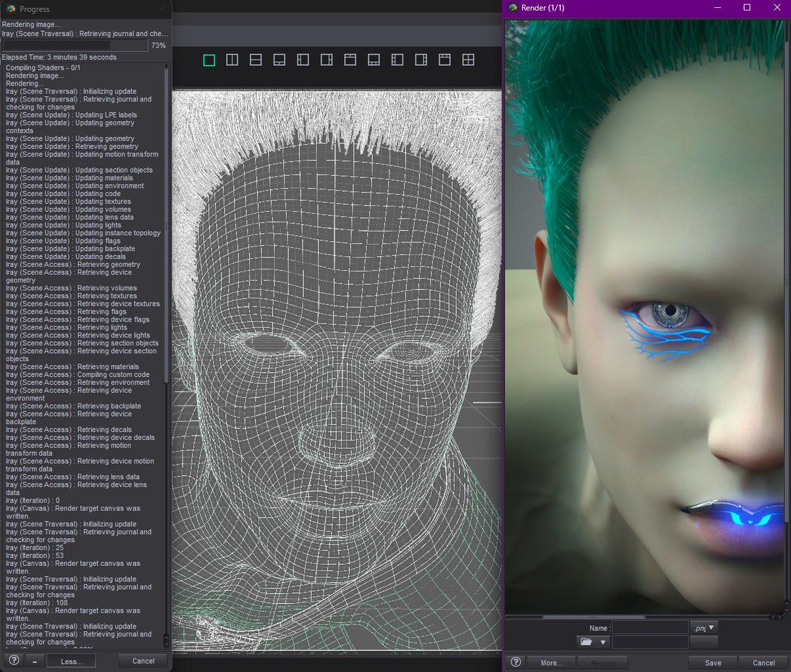Click 'Updating backplate' log line
791x672 pixels.
[71, 249]
